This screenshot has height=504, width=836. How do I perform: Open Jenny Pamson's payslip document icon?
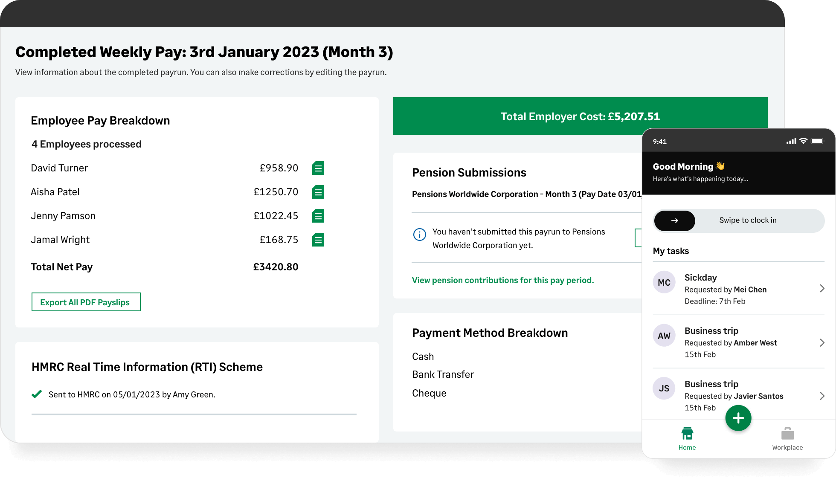[x=318, y=216]
